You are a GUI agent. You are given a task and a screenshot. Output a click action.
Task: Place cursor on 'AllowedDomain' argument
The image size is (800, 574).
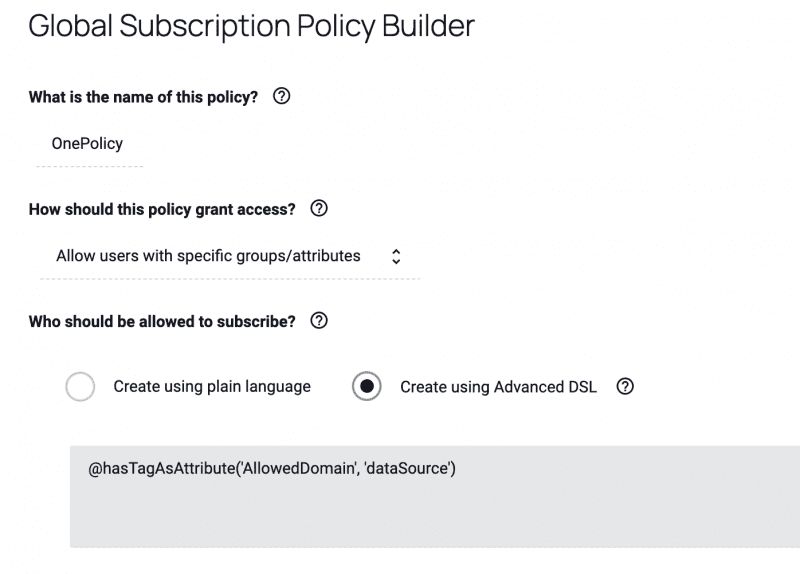coord(298,468)
